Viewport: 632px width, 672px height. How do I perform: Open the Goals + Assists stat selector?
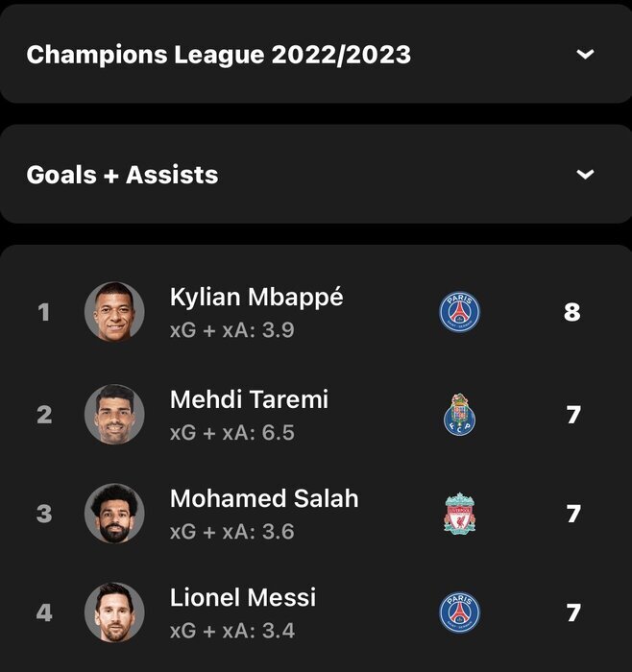316,175
